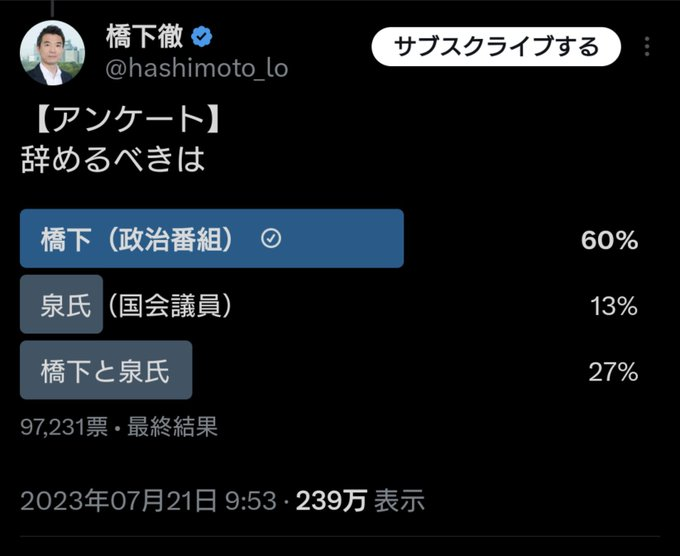Open the 橋下徹 display name link
The image size is (680, 556).
click(x=144, y=37)
